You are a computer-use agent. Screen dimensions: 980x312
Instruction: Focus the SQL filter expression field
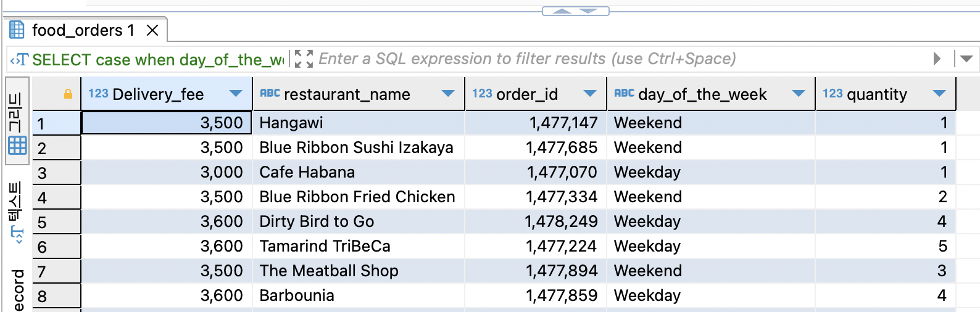click(x=620, y=59)
